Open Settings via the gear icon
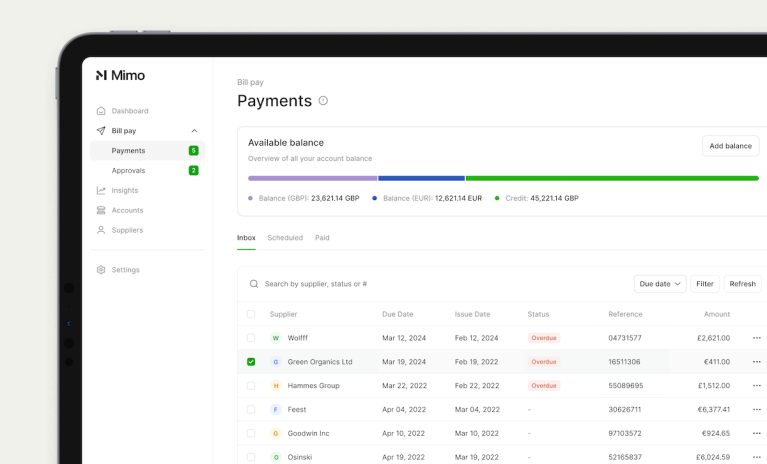This screenshot has height=464, width=767. tap(101, 270)
